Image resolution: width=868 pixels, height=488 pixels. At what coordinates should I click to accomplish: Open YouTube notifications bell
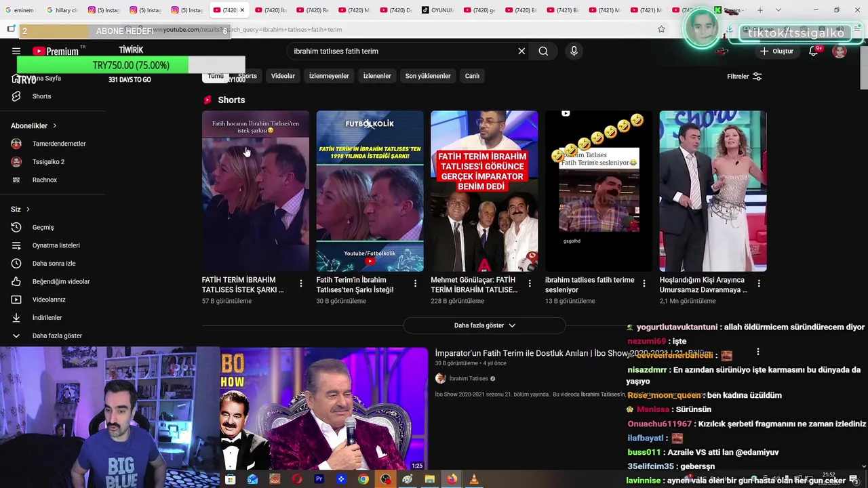(813, 51)
